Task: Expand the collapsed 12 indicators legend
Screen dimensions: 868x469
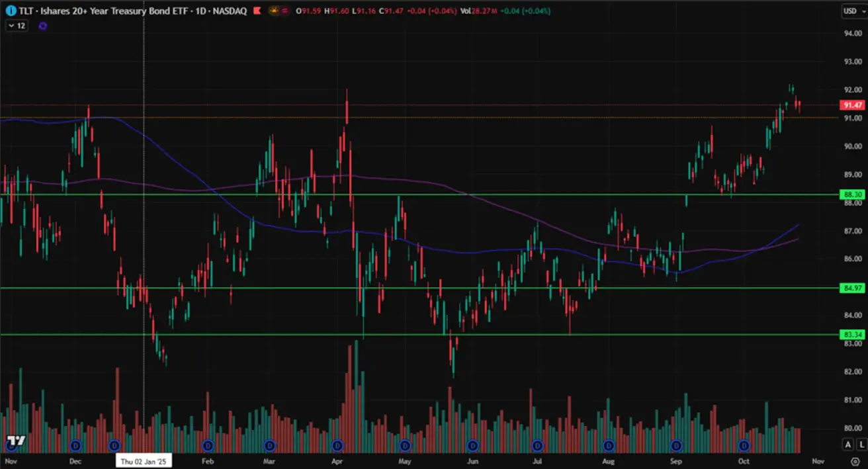Action: [x=16, y=26]
